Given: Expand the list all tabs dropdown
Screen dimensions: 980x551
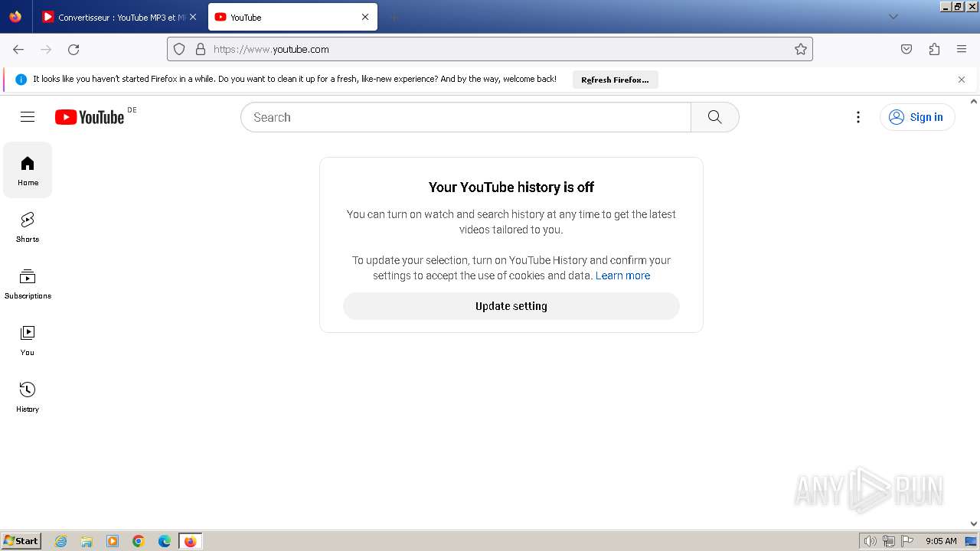Looking at the screenshot, I should pyautogui.click(x=893, y=17).
